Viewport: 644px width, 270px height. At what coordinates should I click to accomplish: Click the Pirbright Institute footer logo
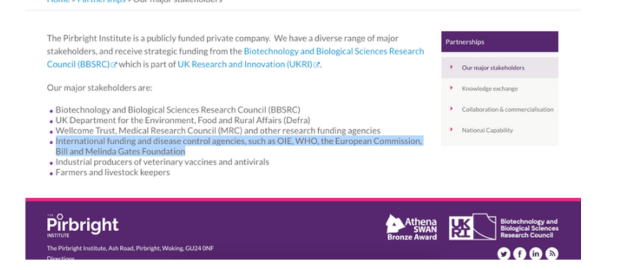[x=82, y=225]
